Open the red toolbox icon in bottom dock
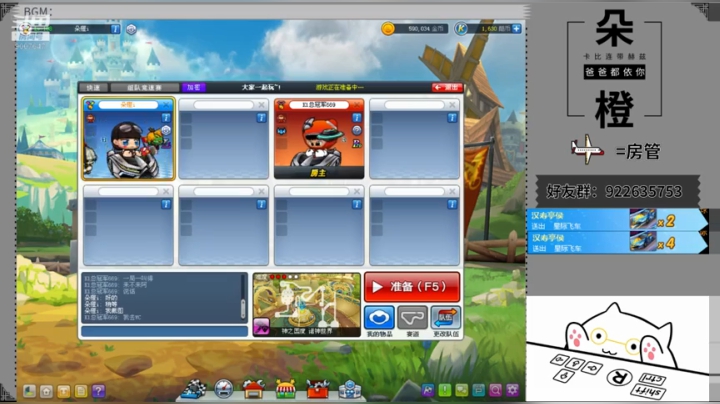The width and height of the screenshot is (720, 404). tap(318, 390)
